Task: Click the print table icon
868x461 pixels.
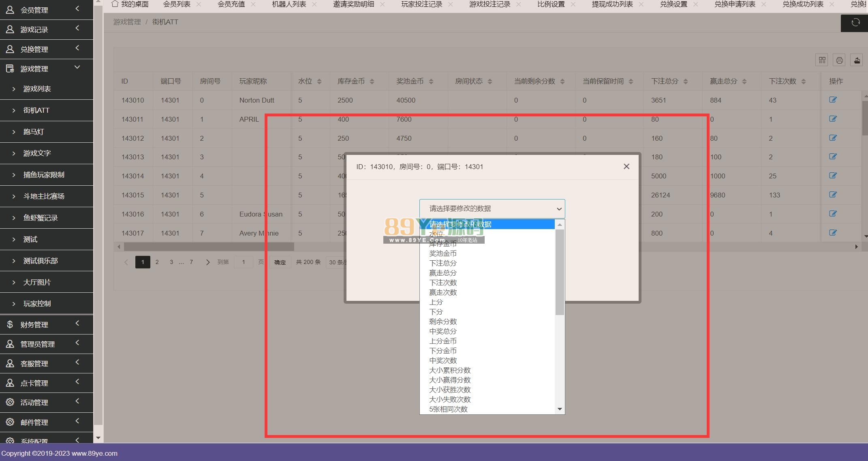Action: coord(839,60)
